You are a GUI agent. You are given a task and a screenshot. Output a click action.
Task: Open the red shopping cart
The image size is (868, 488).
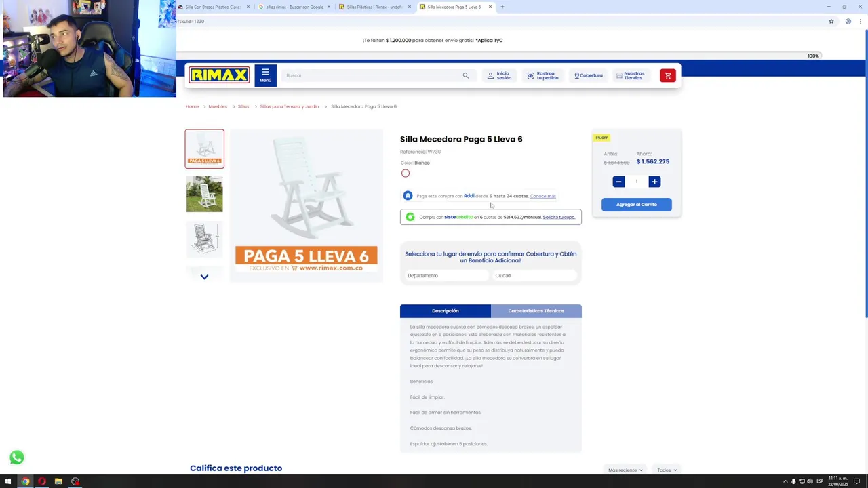[667, 75]
